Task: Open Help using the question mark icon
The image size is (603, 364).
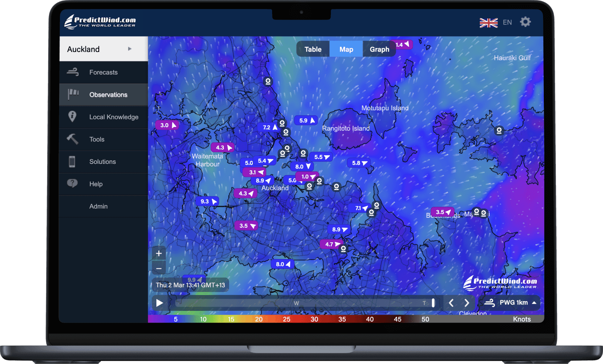Action: point(72,184)
